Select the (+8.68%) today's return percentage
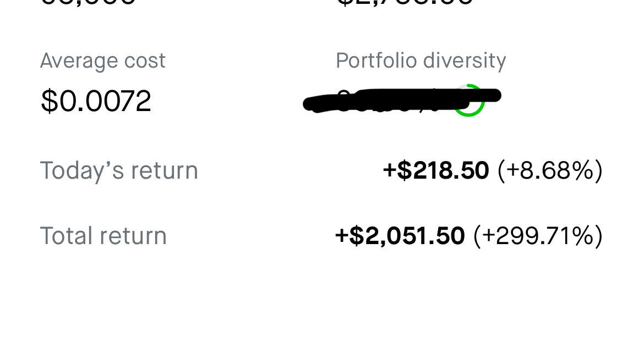This screenshot has width=644, height=337. (550, 170)
